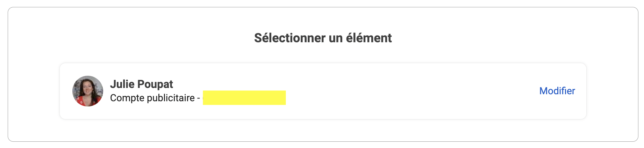Screen dimensions: 644x148
Task: Click the surname "Poupat"
Action: [x=155, y=84]
